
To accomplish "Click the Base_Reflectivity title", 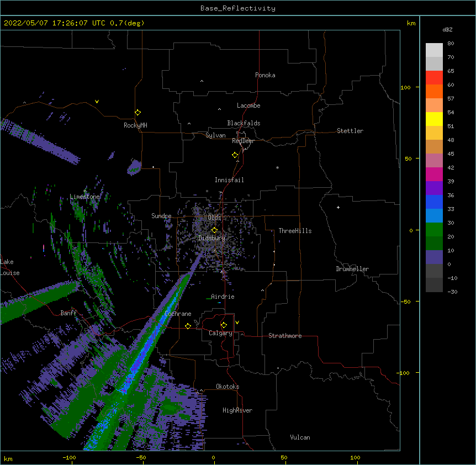I will (238, 8).
